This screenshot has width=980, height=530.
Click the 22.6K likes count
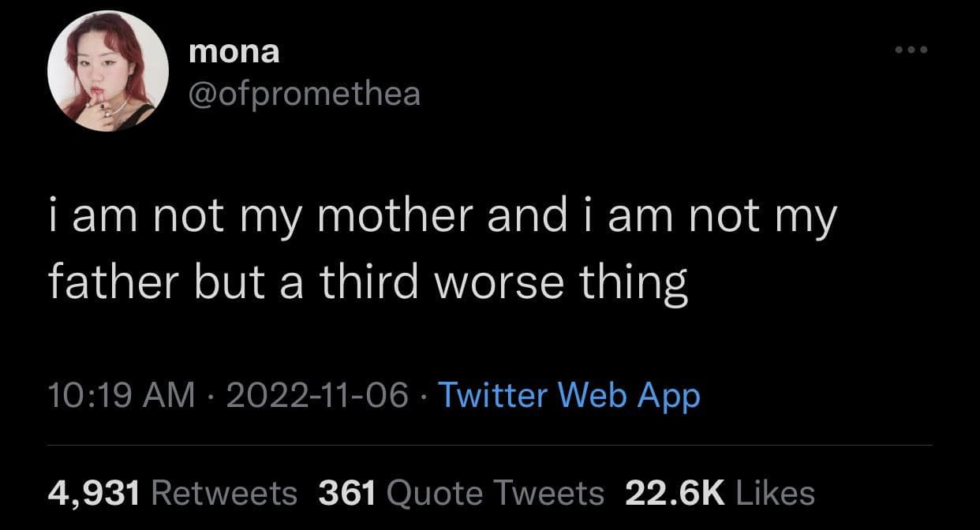(675, 493)
